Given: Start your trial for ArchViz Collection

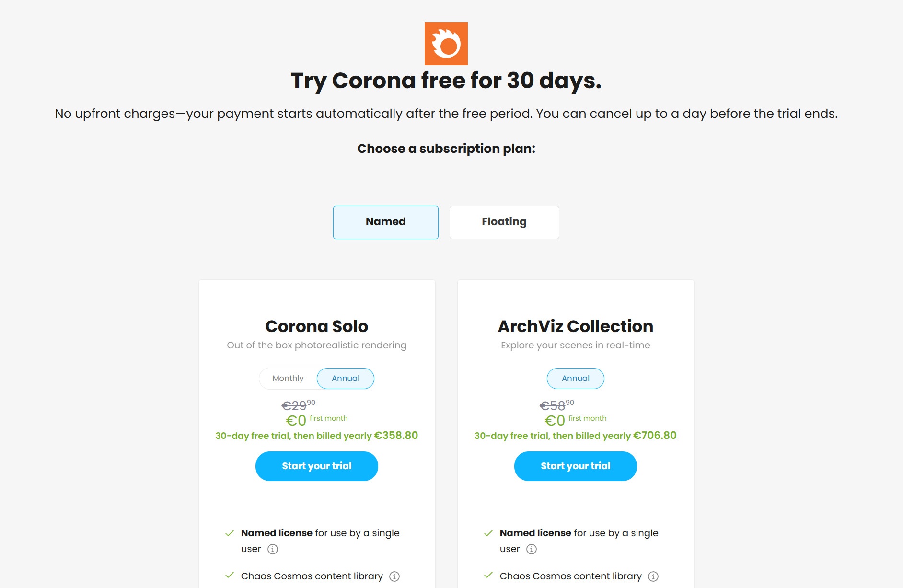Looking at the screenshot, I should [576, 466].
